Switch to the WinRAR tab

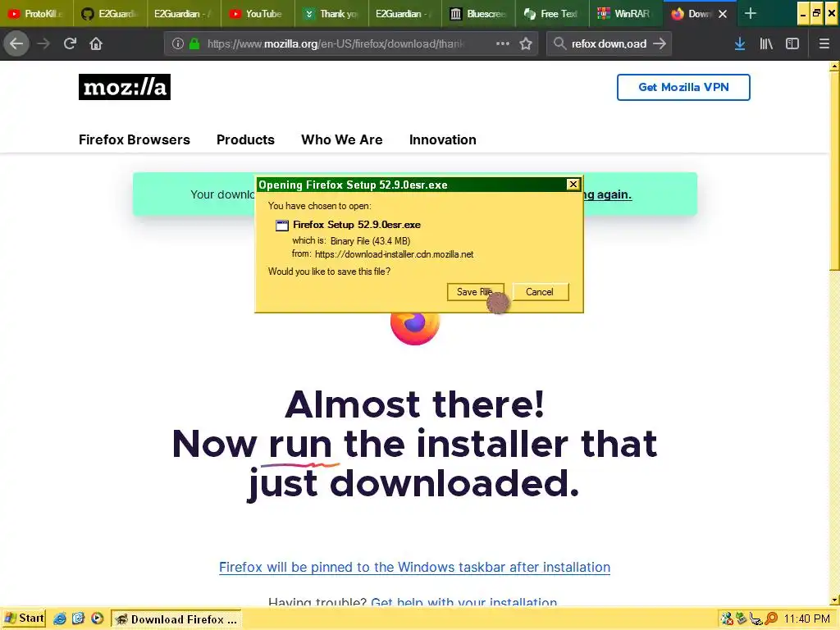click(626, 14)
